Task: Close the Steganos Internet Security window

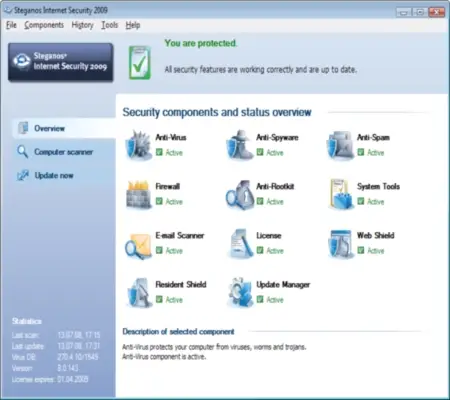Action: 436,13
